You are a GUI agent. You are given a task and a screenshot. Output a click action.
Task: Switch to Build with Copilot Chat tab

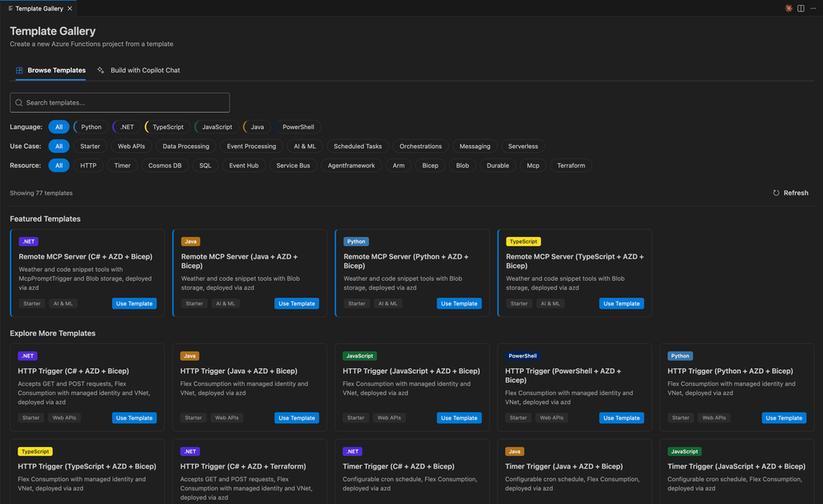pyautogui.click(x=139, y=70)
